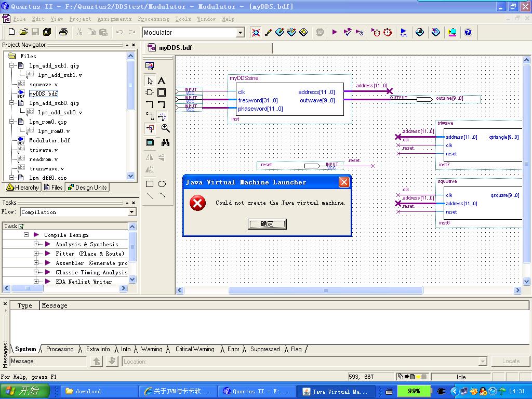
Task: Toggle the rubberbanding tool button
Action: click(162, 117)
